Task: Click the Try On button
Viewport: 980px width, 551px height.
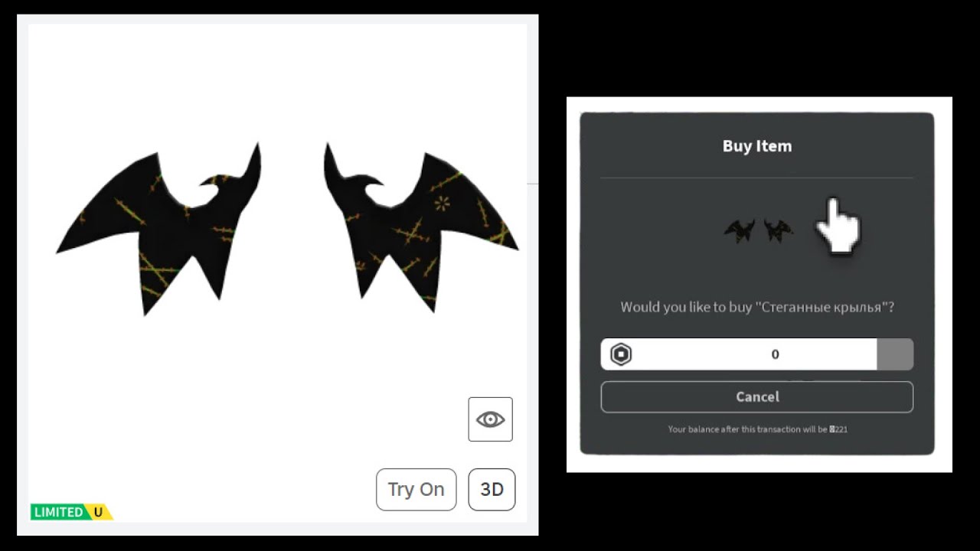Action: click(x=416, y=489)
